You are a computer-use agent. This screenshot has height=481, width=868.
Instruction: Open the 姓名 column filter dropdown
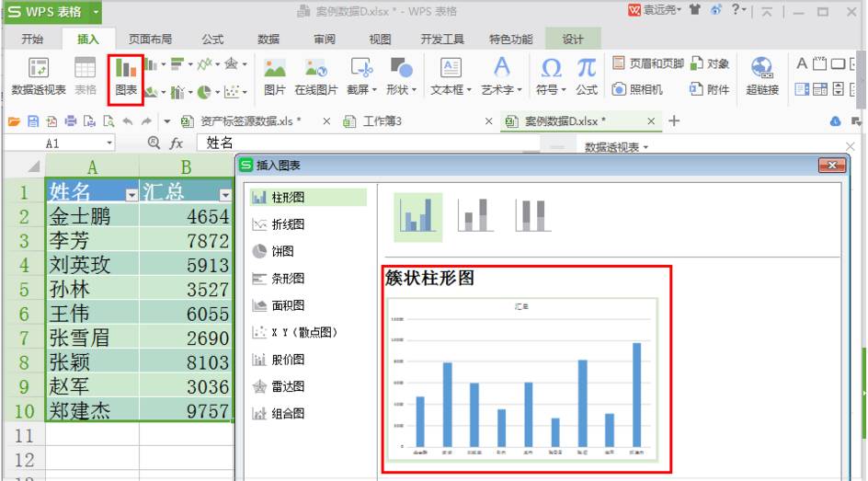pos(131,195)
